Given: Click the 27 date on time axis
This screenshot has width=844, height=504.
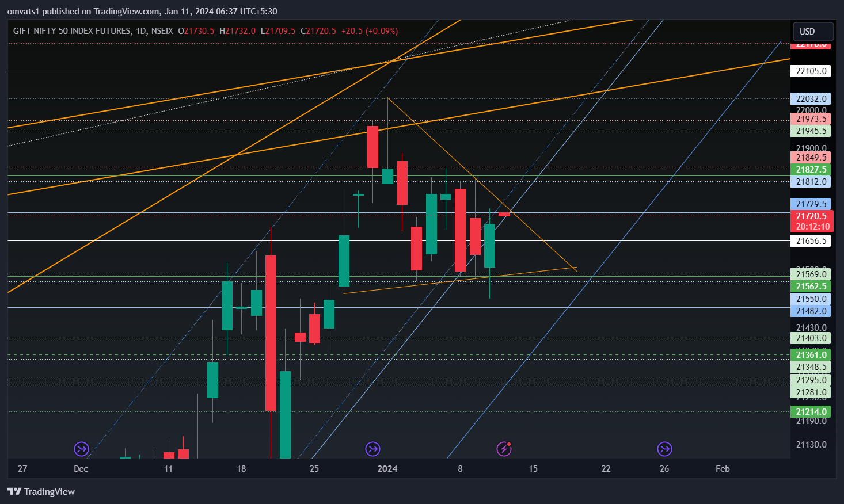Looking at the screenshot, I should [22, 469].
